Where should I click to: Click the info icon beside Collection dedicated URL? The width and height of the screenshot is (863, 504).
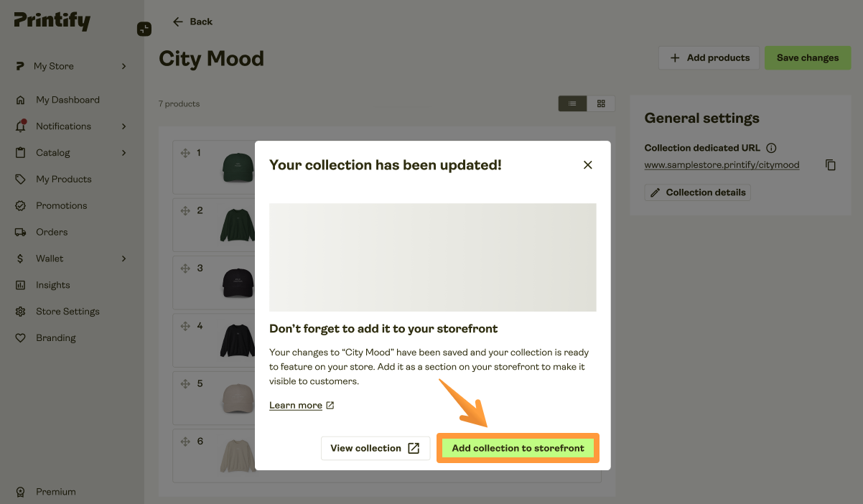pyautogui.click(x=770, y=148)
